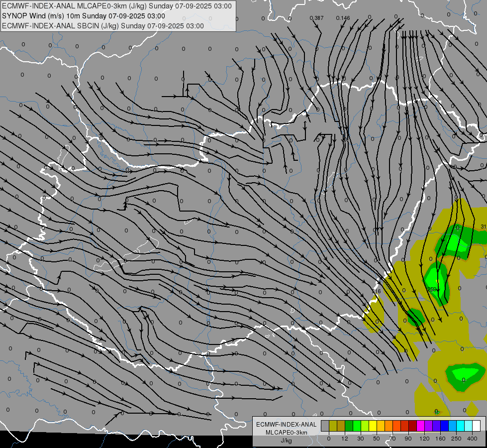Image resolution: width=487 pixels, height=448 pixels.
Task: Click the legend tick value '160'
Action: [x=440, y=439]
